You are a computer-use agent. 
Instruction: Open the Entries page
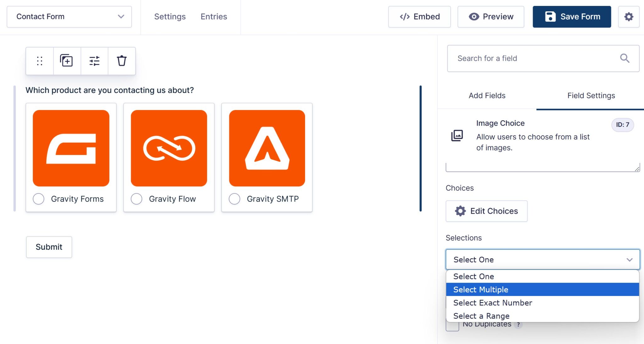click(214, 17)
